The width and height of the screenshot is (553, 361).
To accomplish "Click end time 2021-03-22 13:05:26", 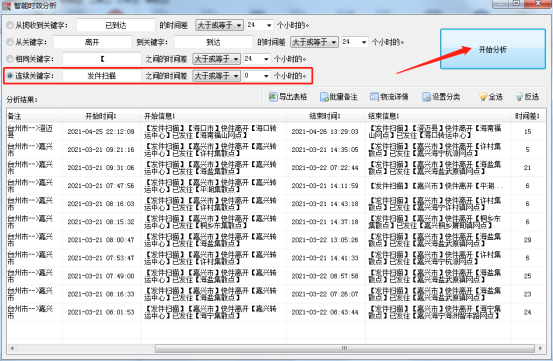I will click(325, 240).
